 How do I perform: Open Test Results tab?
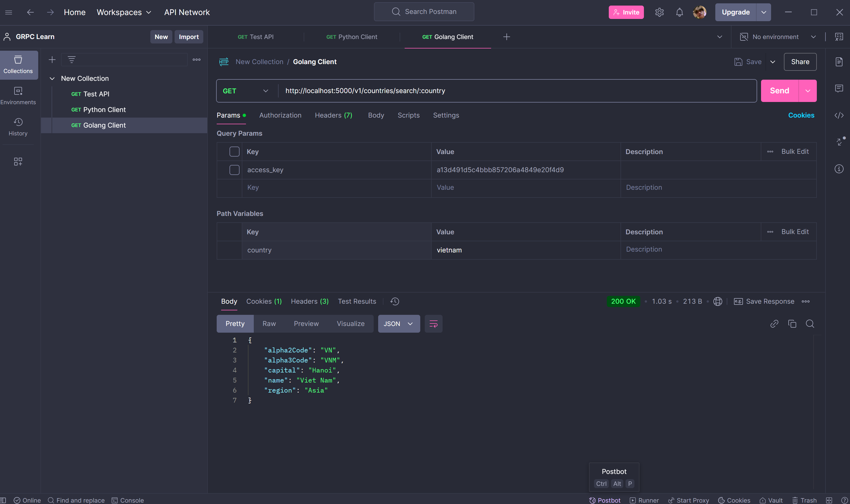pyautogui.click(x=357, y=301)
